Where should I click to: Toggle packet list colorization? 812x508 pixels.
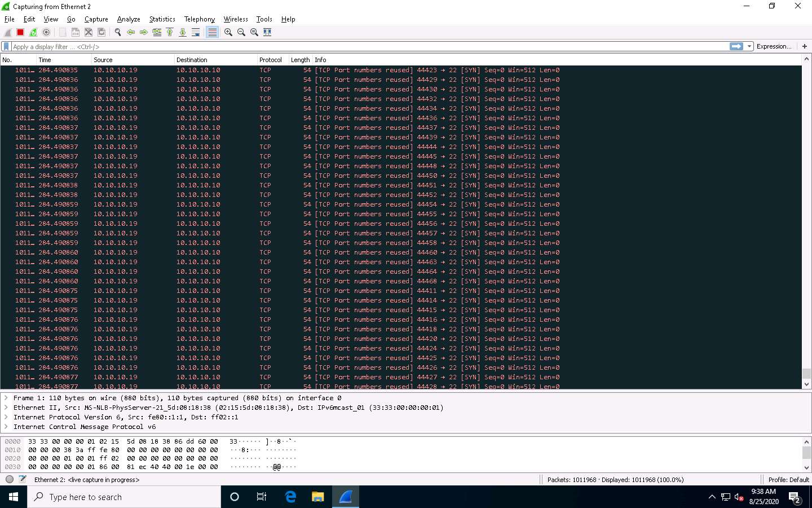212,32
